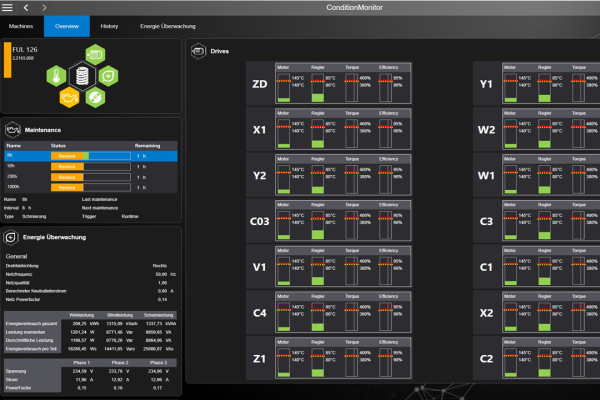
Task: Click the General section heading
Action: click(x=16, y=256)
